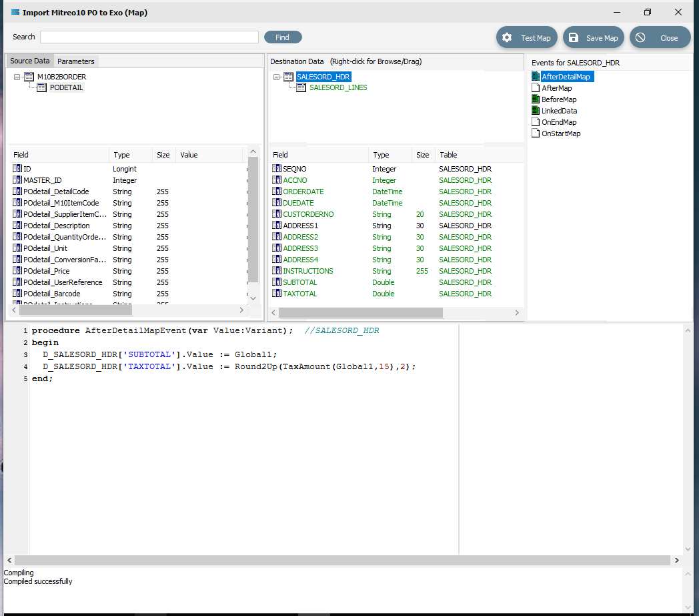Select the POdetail_Unit source field

coord(45,248)
